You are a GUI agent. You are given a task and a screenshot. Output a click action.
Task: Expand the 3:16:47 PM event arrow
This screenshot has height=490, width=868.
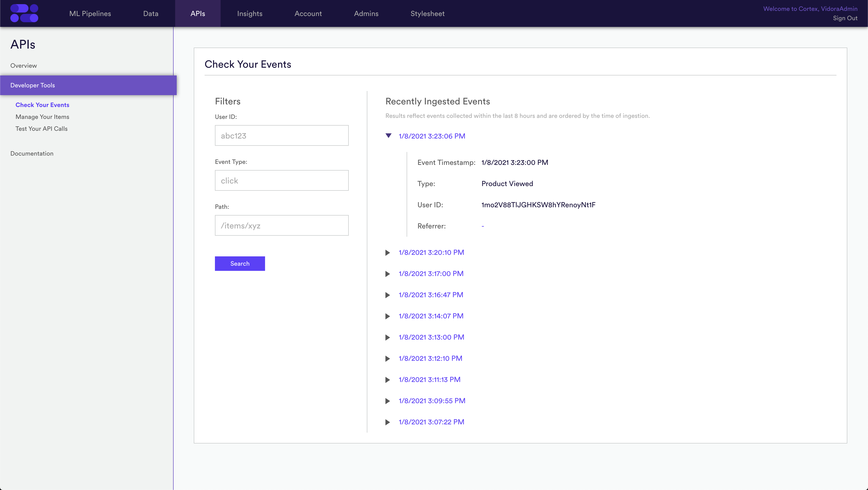click(388, 295)
